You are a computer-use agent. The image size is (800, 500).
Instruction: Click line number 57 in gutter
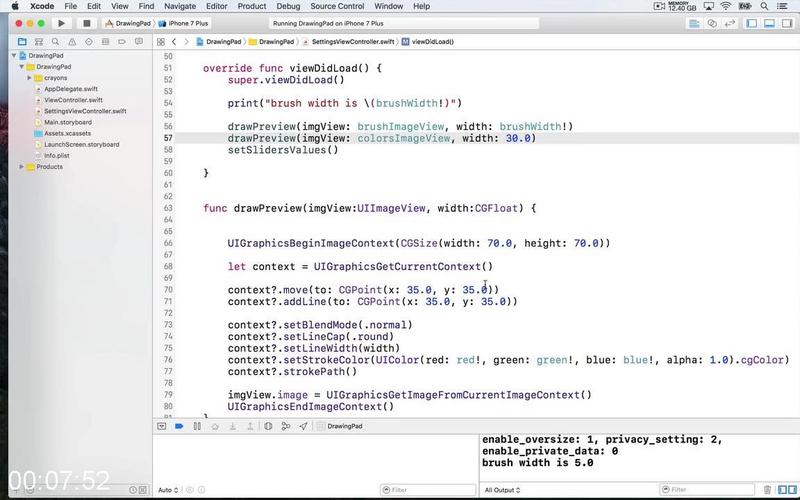click(x=168, y=138)
